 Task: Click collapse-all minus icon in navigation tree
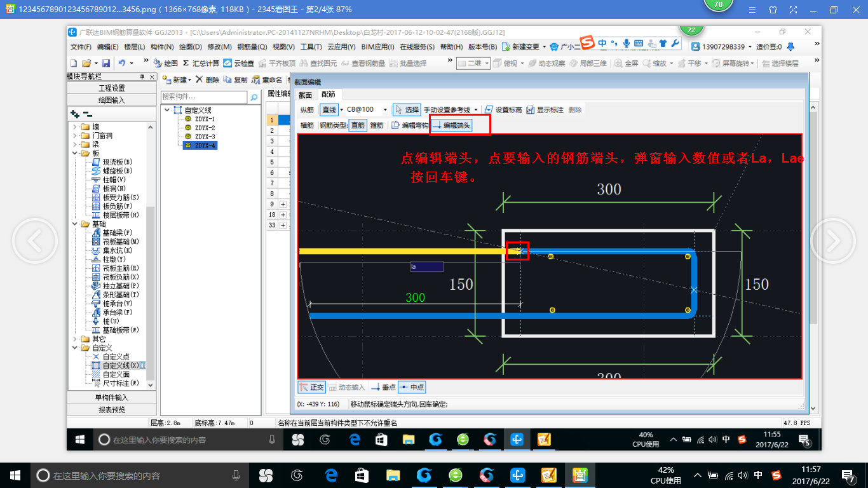[x=87, y=114]
